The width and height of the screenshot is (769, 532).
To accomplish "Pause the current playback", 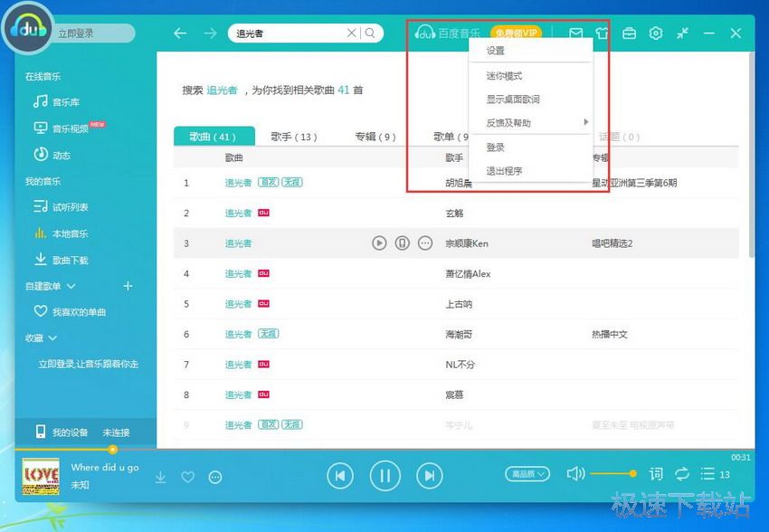I will coord(385,476).
